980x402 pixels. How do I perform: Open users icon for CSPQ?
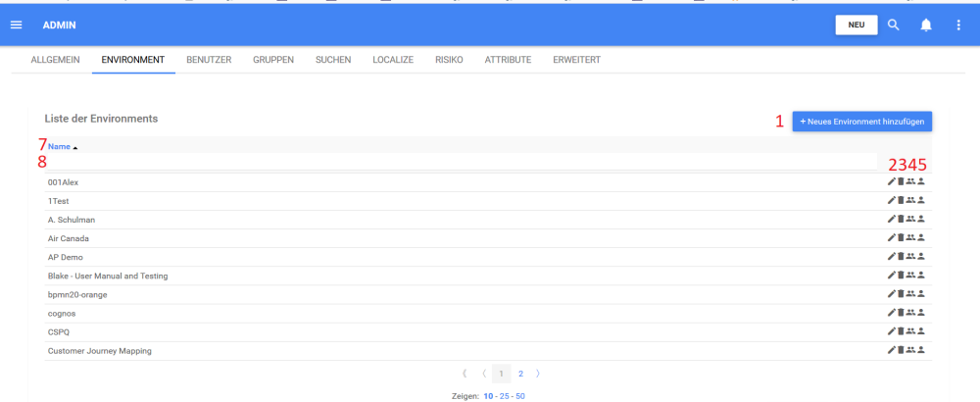pos(920,331)
